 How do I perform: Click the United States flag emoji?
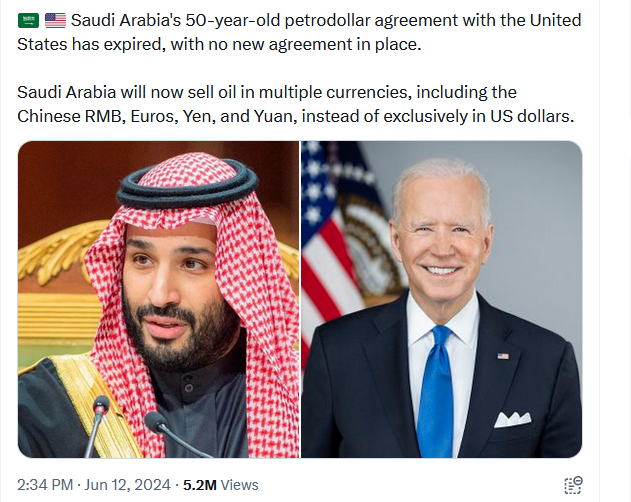click(x=55, y=21)
